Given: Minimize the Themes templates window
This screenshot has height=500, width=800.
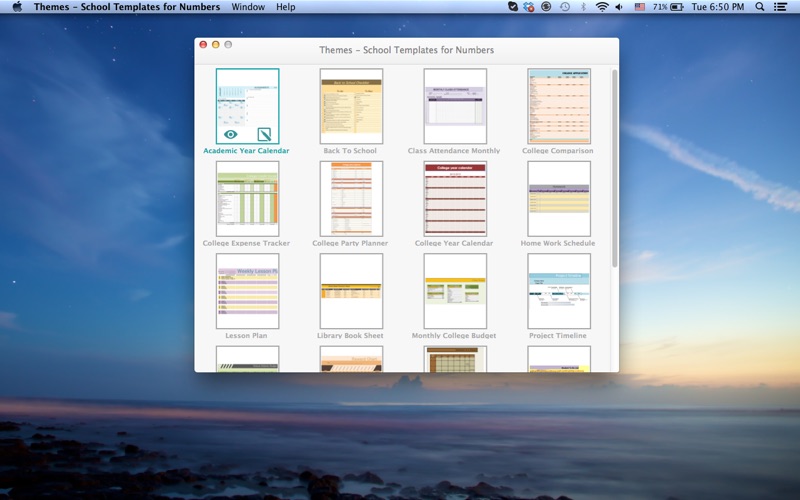Looking at the screenshot, I should [216, 44].
